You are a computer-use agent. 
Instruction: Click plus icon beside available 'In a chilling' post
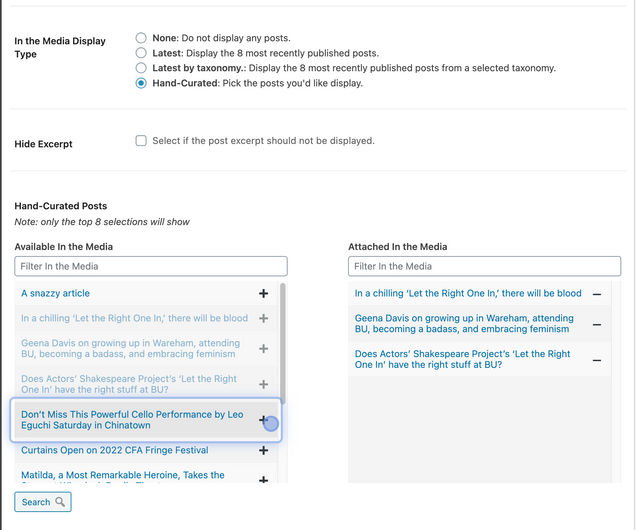pyautogui.click(x=263, y=318)
